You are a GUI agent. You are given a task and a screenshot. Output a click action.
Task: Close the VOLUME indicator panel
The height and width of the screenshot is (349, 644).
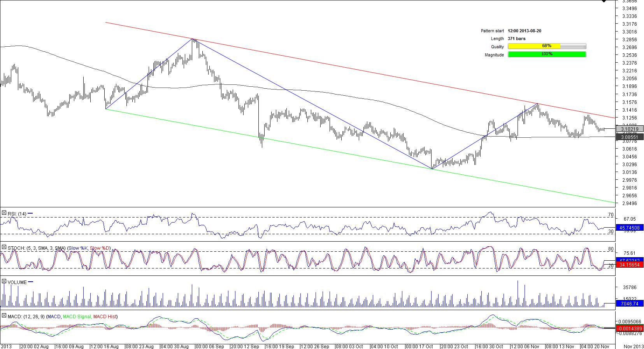[4, 282]
